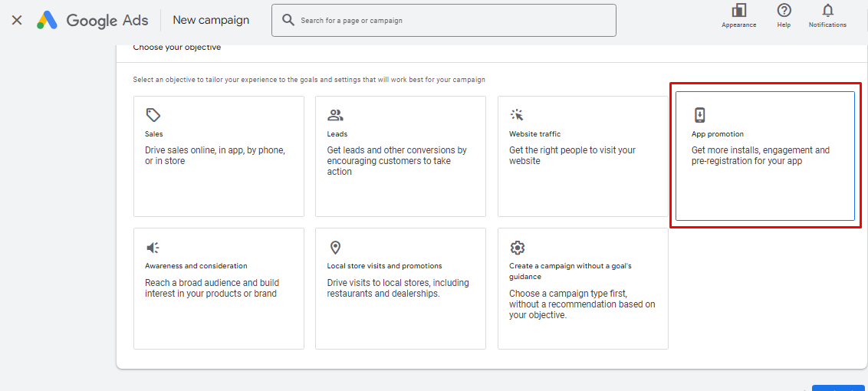Screen dimensions: 868x391
Task: Close the New campaign setup
Action: [x=17, y=20]
